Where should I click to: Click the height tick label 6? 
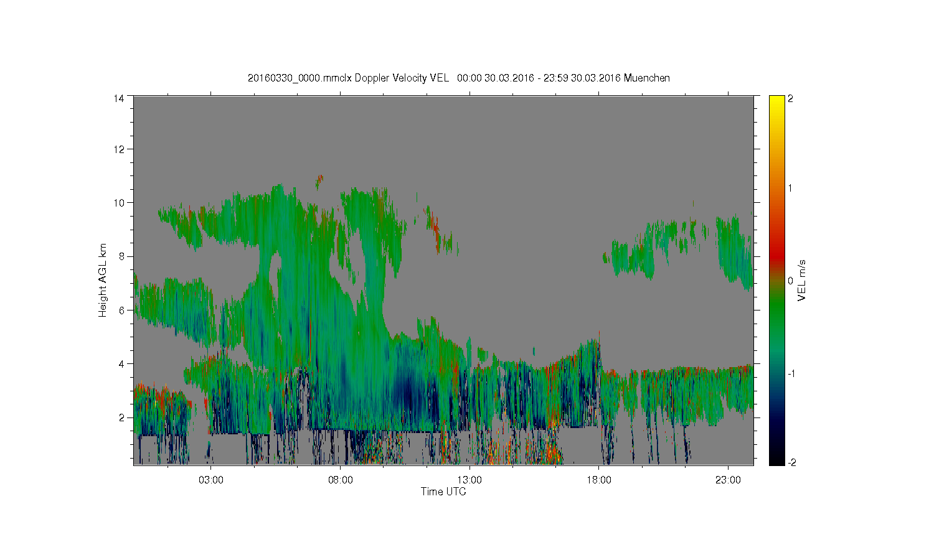[122, 310]
